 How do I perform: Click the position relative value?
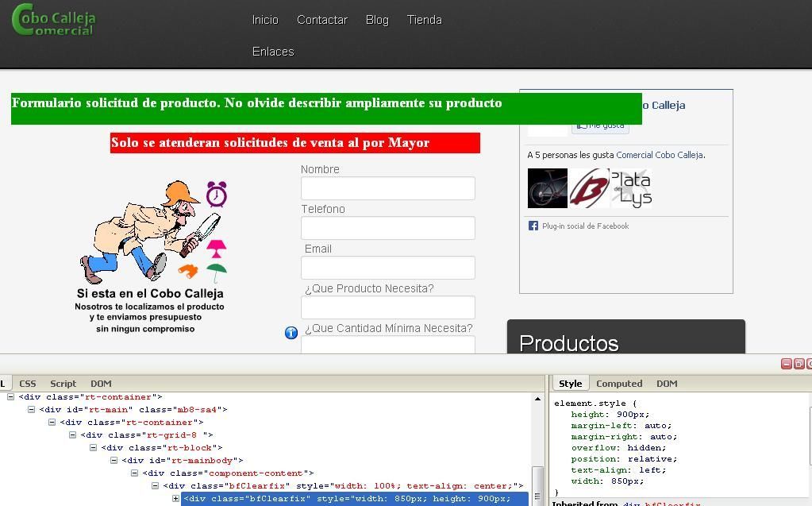652,459
